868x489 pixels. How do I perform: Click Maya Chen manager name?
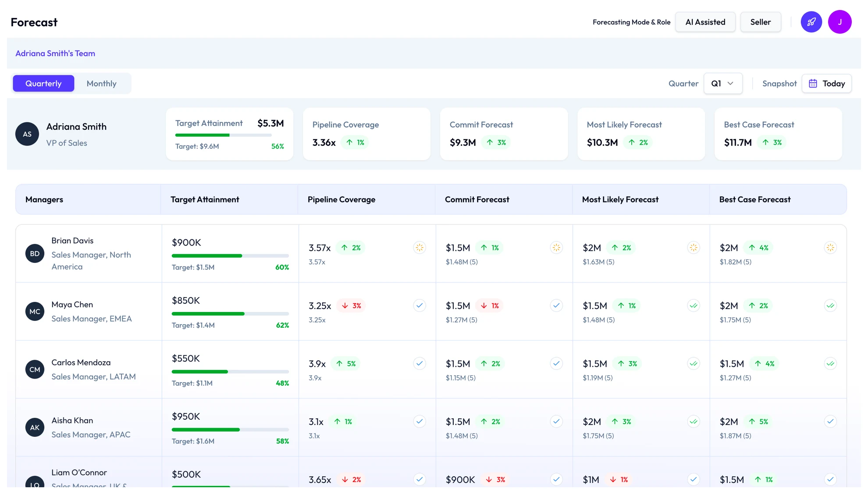click(72, 305)
